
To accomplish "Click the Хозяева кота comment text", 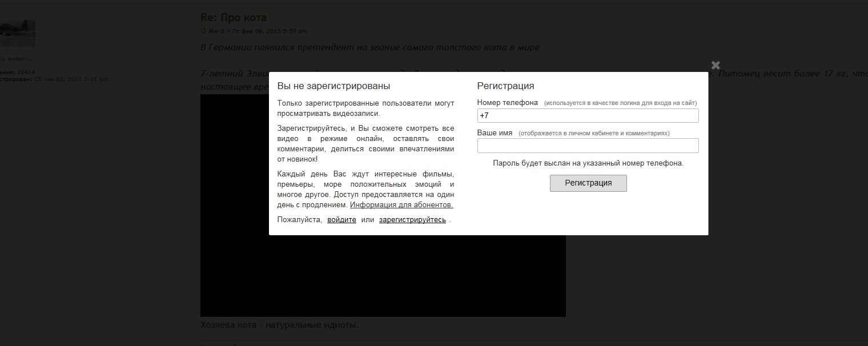I will [280, 325].
